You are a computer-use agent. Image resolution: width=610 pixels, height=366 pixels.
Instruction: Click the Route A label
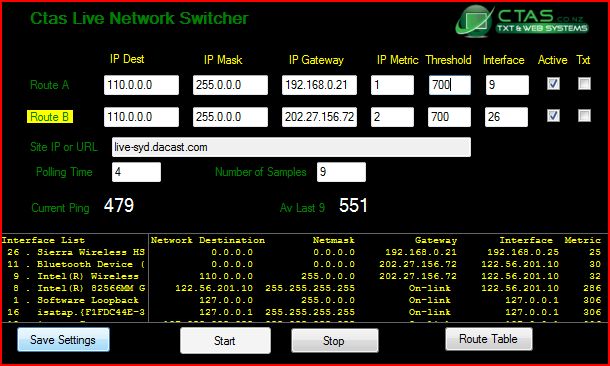click(49, 85)
